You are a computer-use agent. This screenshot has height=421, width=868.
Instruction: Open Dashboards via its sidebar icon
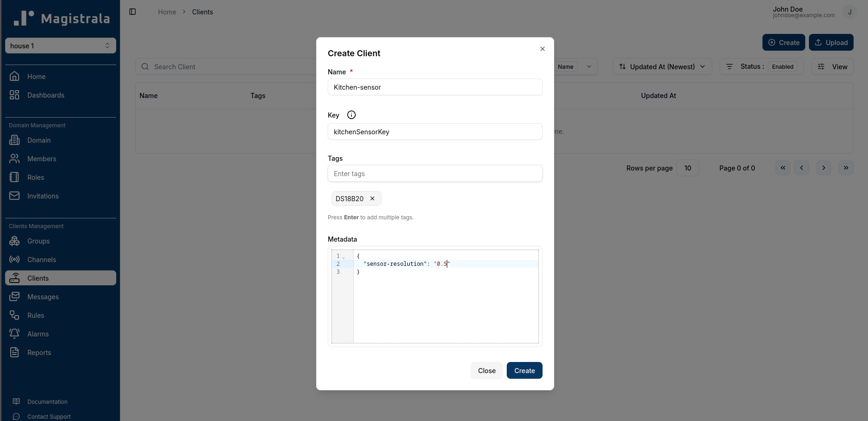point(15,95)
